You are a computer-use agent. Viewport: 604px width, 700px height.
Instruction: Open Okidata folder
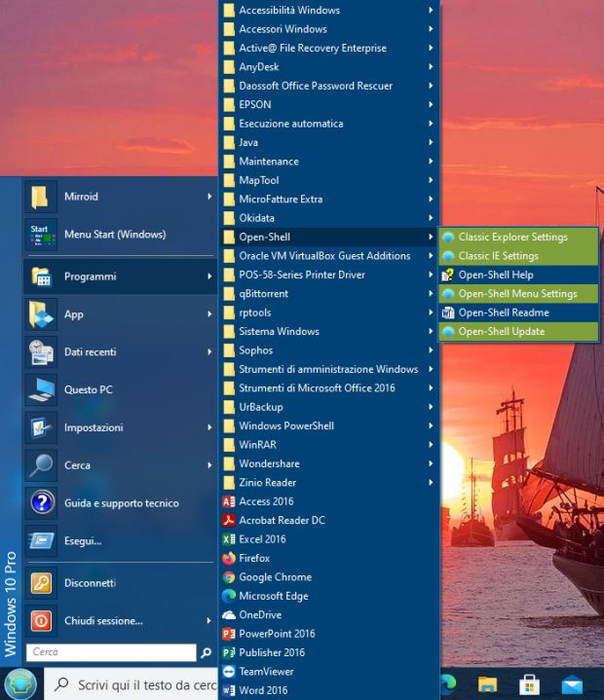(x=329, y=218)
